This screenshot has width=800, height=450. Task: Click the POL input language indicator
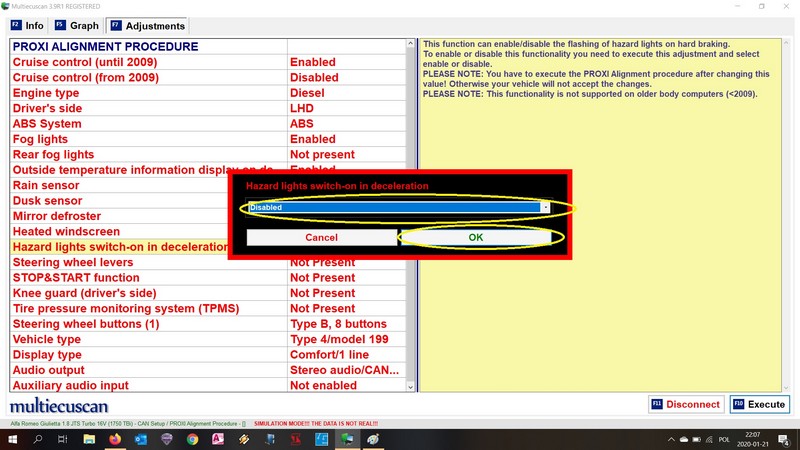[x=723, y=439]
